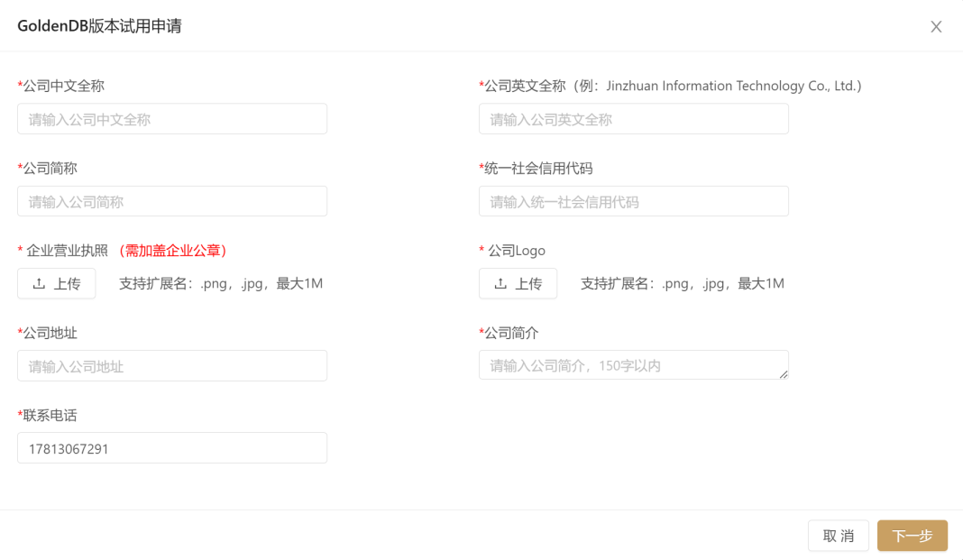The height and width of the screenshot is (560, 963).
Task: Click the 公司英文全称 input field
Action: (x=633, y=118)
